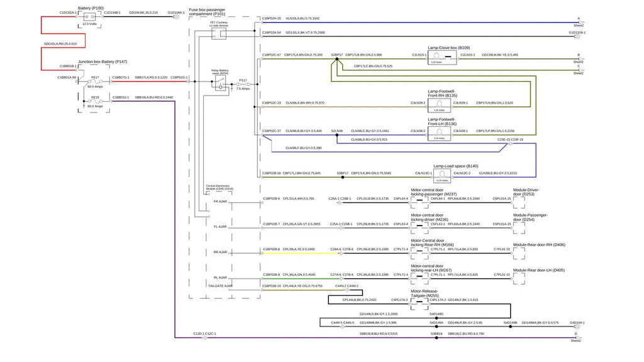The height and width of the screenshot is (362, 644).
Task: Select the Lamp-Footwell-Front-RH (B135) lamp symbol
Action: point(439,106)
